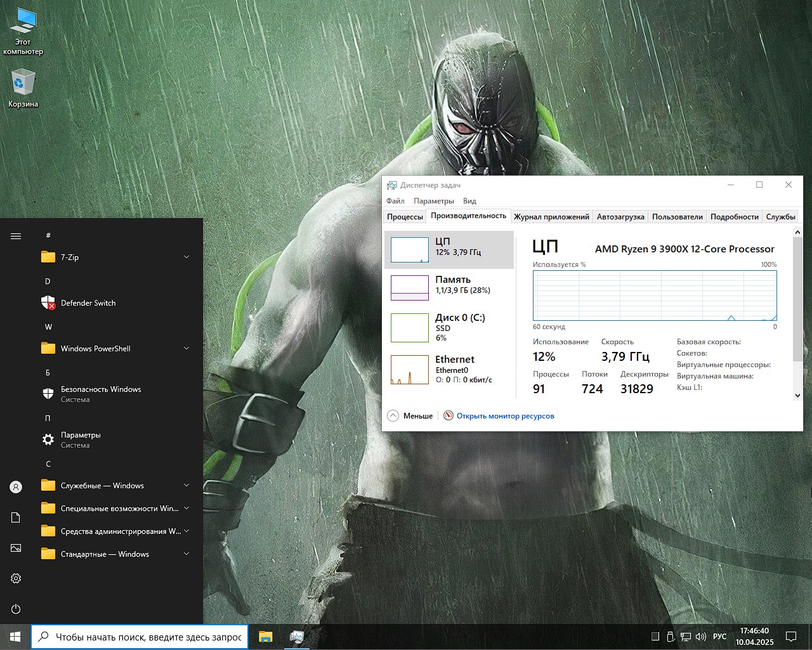This screenshot has width=812, height=650.
Task: Click the Дескрипторы value 31829
Action: click(637, 389)
